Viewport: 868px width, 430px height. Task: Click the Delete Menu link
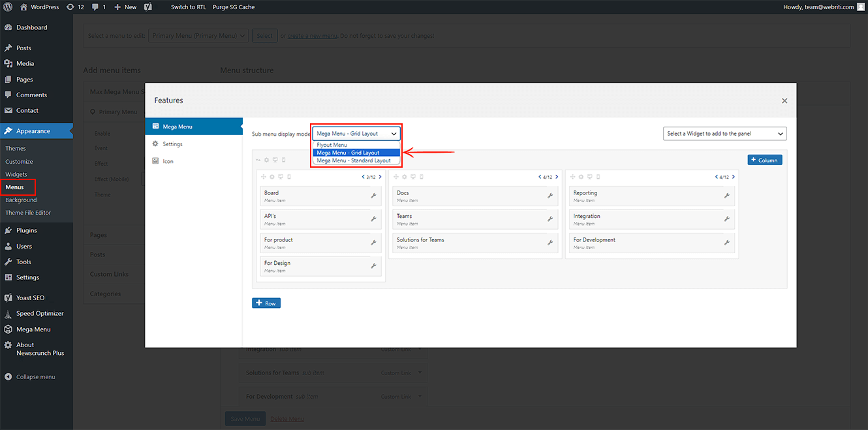point(287,419)
